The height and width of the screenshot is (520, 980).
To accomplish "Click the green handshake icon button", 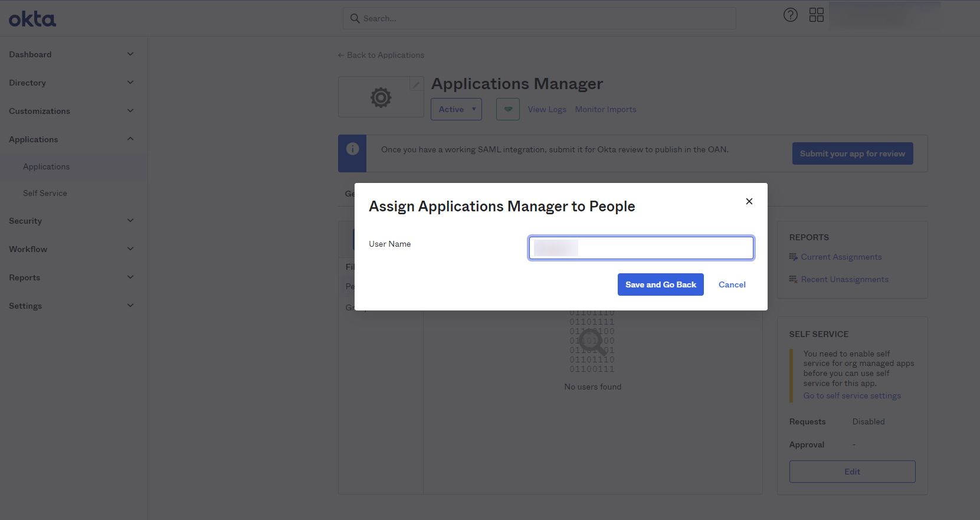I will click(x=507, y=109).
